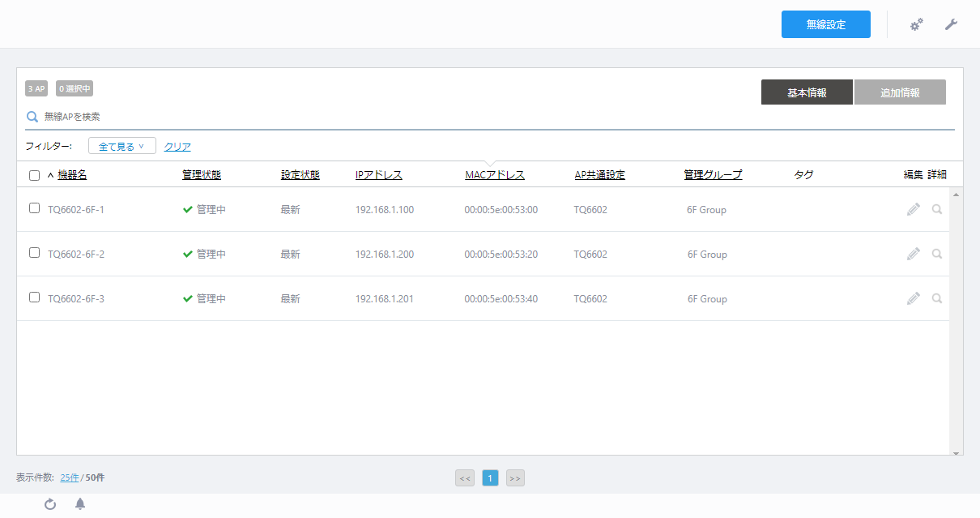Edit TQ6602-6F-2 with pencil icon
Image resolution: width=980 pixels, height=518 pixels.
point(914,254)
